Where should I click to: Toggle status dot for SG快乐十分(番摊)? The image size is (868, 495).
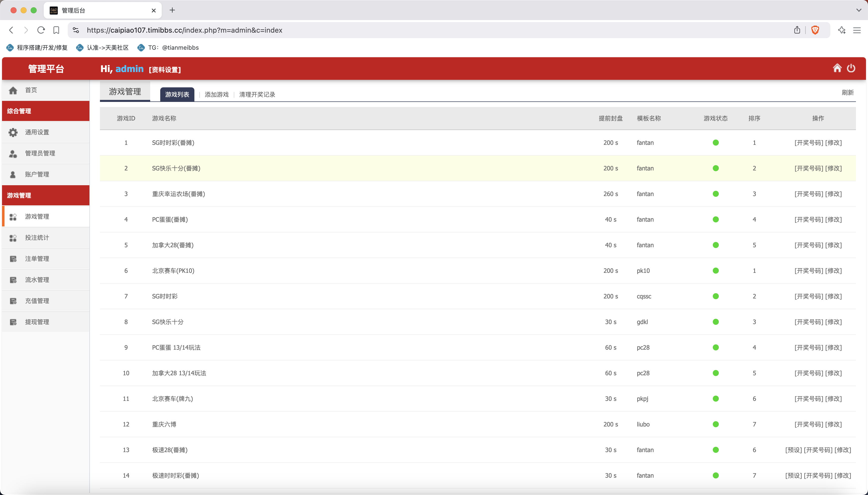click(x=716, y=168)
